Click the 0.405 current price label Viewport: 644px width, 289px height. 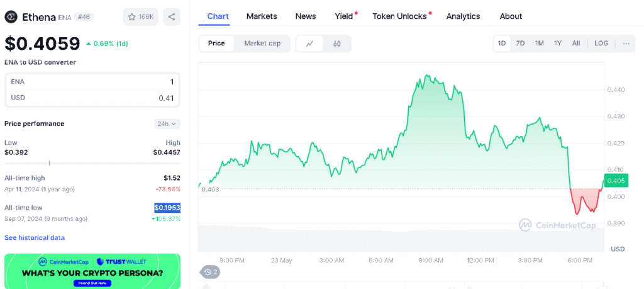click(616, 181)
